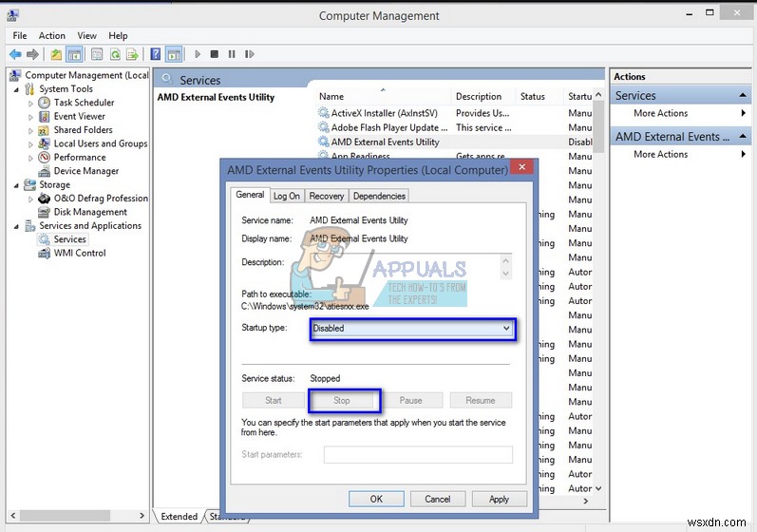
Task: Collapse the Storage tree node
Action: tap(16, 185)
